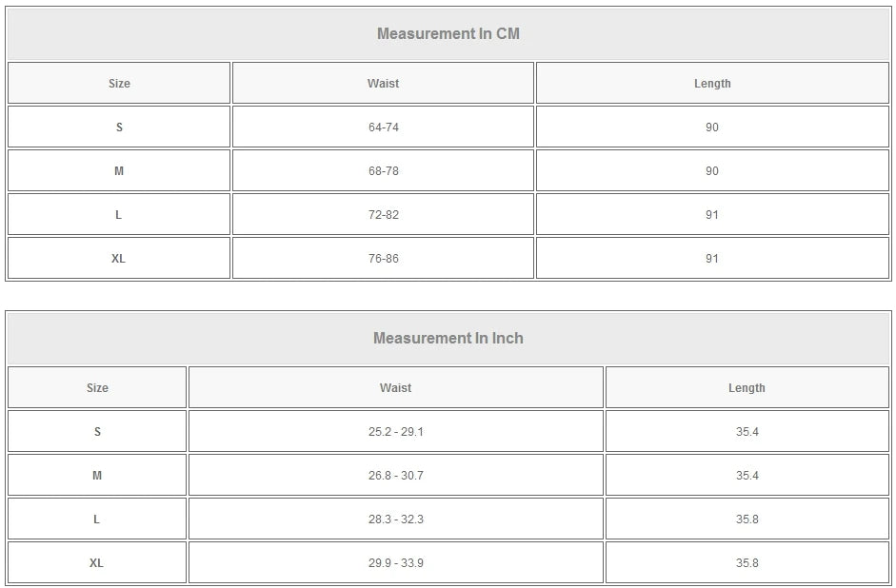Screen dimensions: 896x588
Task: Click the size S cell in CM table
Action: (x=119, y=127)
